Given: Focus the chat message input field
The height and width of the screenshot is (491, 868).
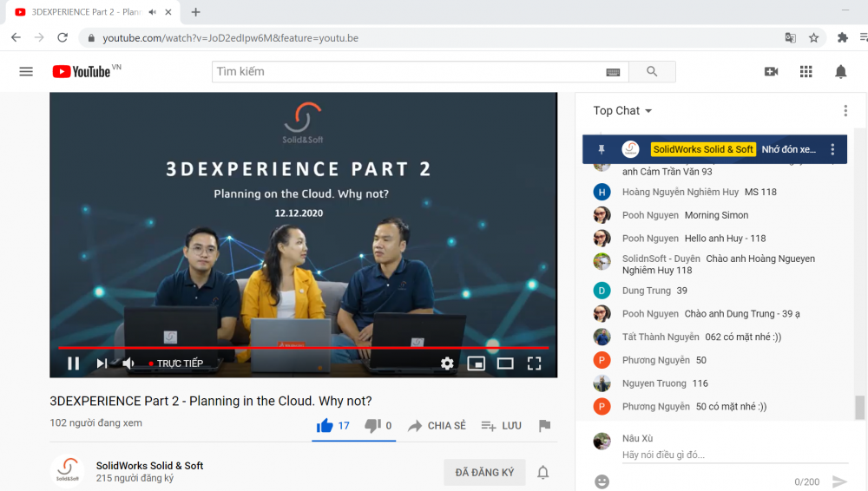Looking at the screenshot, I should 735,455.
